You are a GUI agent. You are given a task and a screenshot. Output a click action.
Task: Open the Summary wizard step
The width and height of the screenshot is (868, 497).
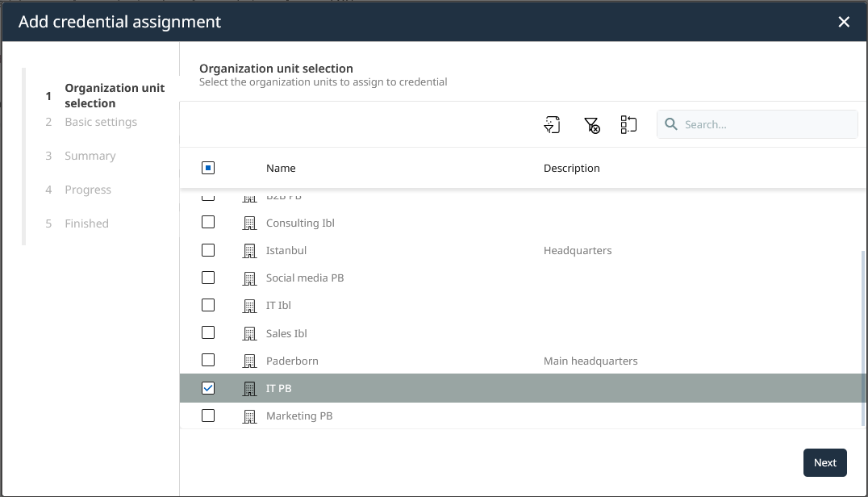coord(90,156)
